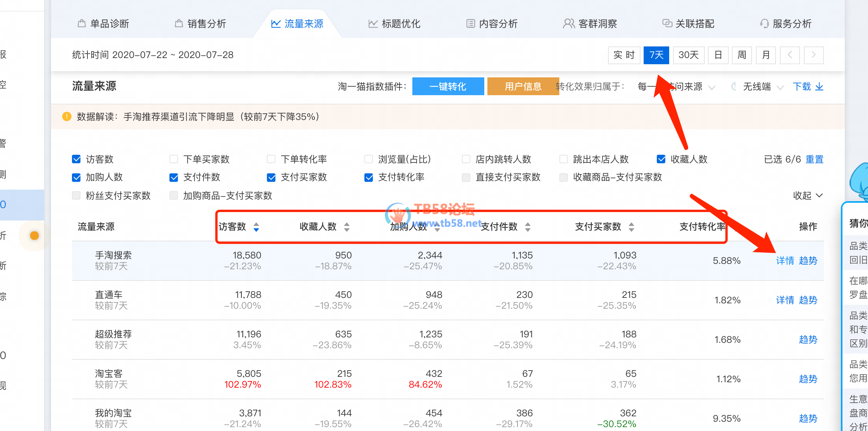Check the 收藏商品-支付买家数 checkbox
This screenshot has height=431, width=868.
564,177
